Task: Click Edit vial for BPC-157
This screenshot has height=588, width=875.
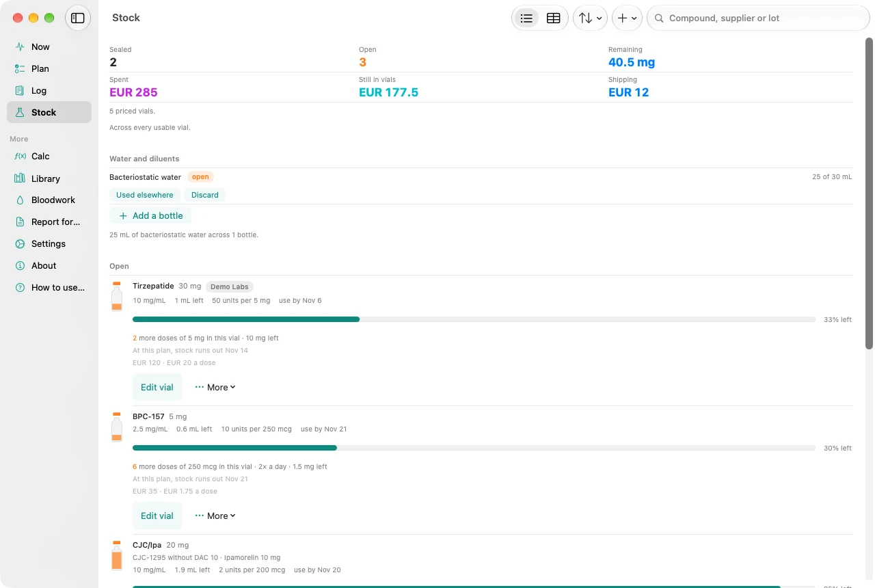Action: coord(157,516)
